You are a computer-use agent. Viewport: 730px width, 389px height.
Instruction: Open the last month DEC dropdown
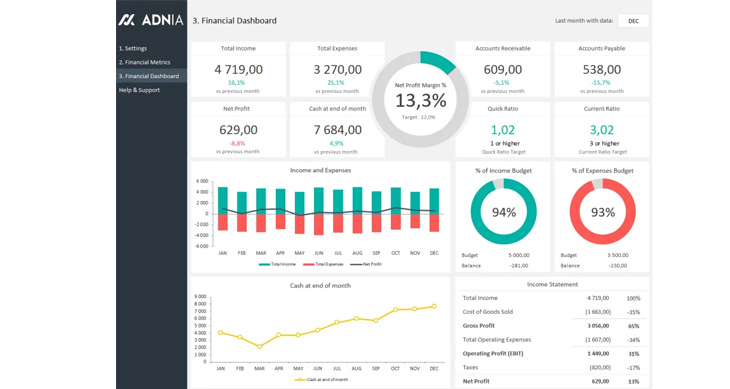click(x=633, y=21)
